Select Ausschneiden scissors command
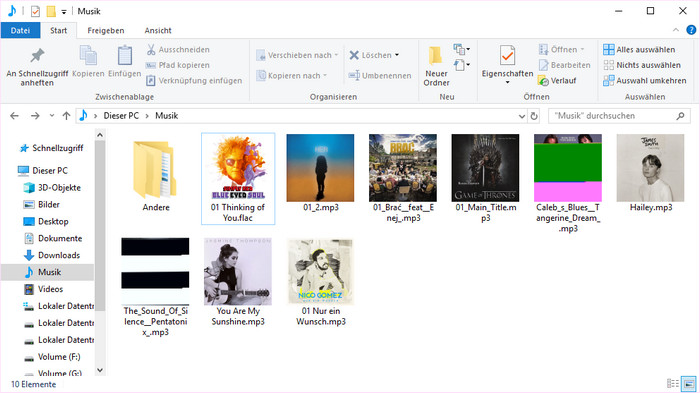Screen dimensions: 700x393 coord(178,50)
